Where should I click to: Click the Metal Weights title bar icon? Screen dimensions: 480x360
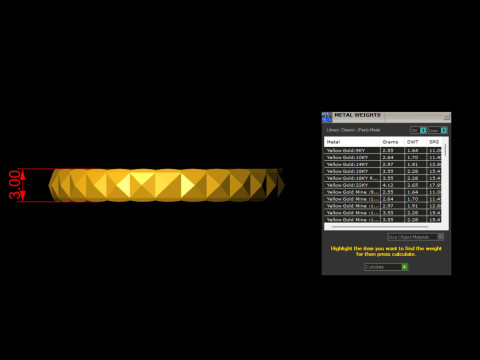coord(327,117)
